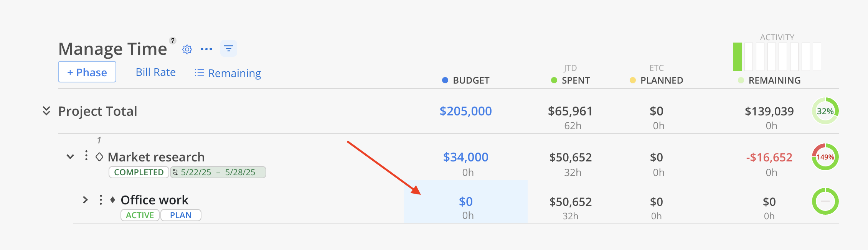Click the green activity bar in the chart
This screenshot has height=250, width=868.
pyautogui.click(x=737, y=57)
